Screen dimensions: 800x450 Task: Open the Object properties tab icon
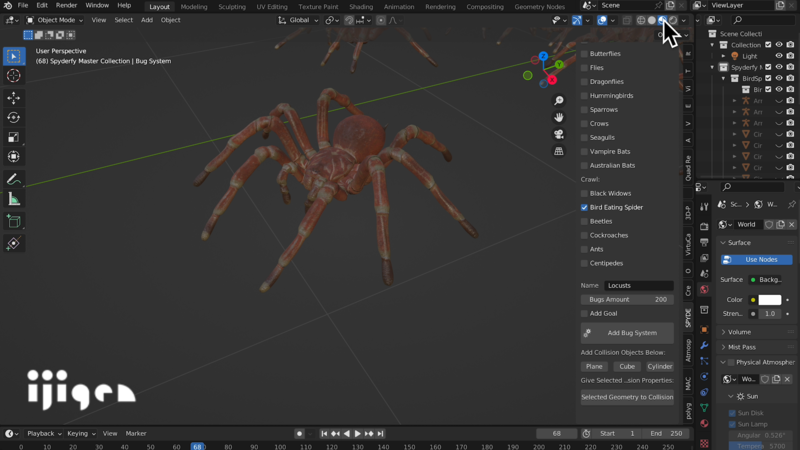coord(705,330)
